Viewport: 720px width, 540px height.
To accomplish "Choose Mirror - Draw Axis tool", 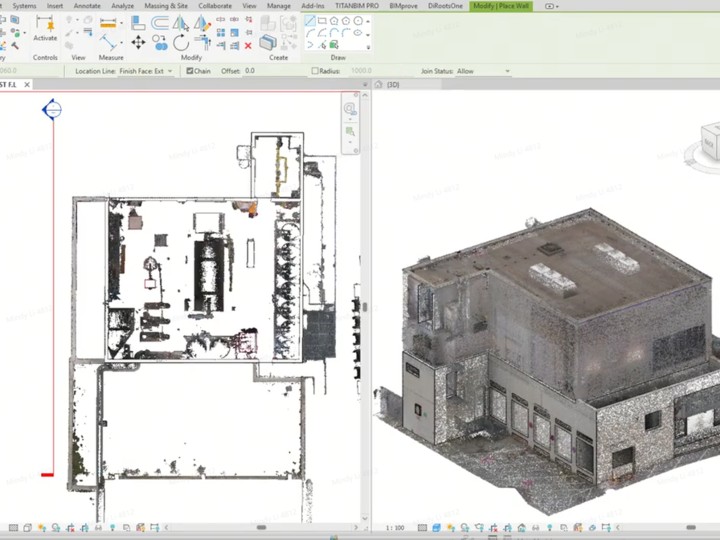I will 202,23.
